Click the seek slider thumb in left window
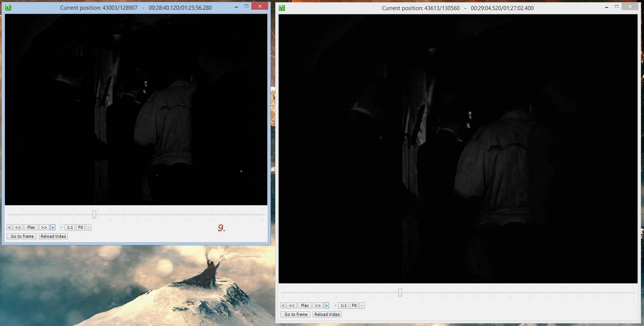644x326 pixels. pos(94,214)
